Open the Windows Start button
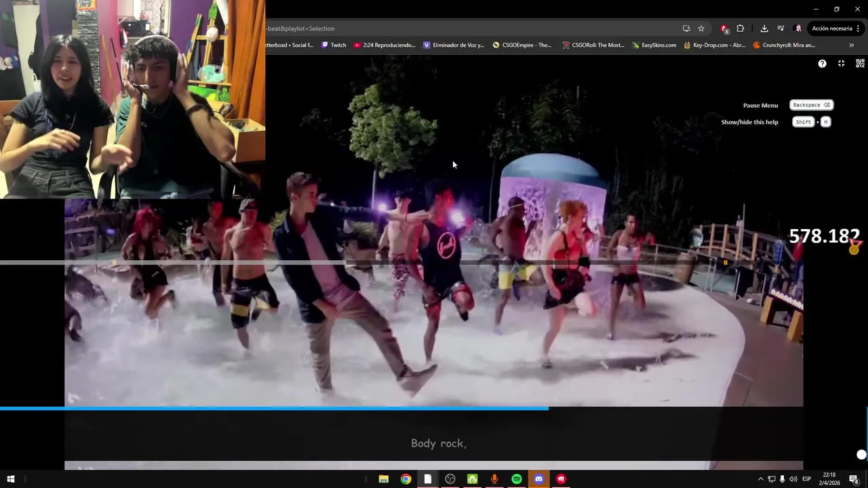This screenshot has height=488, width=868. (10, 479)
